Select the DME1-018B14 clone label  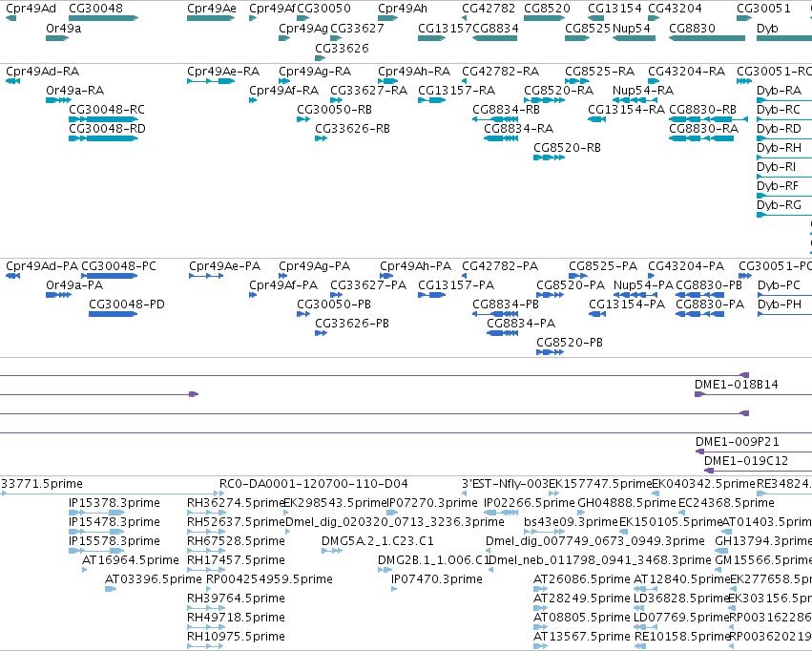click(x=736, y=385)
